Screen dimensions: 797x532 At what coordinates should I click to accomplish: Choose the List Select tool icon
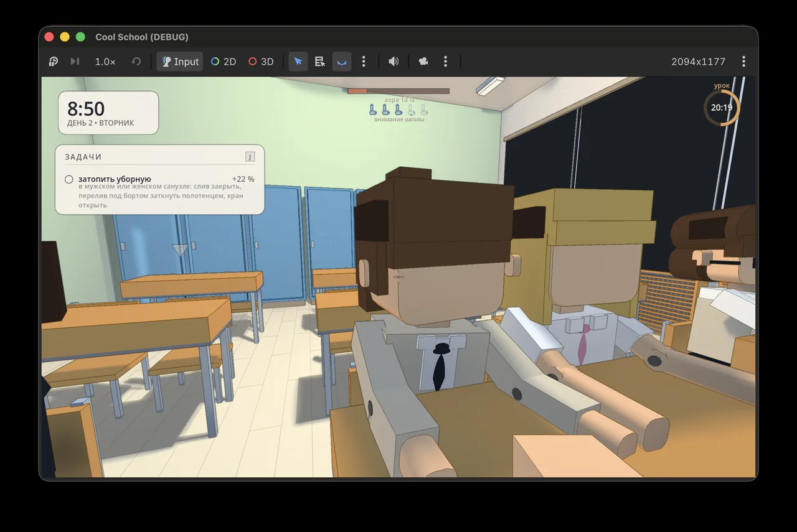(320, 62)
